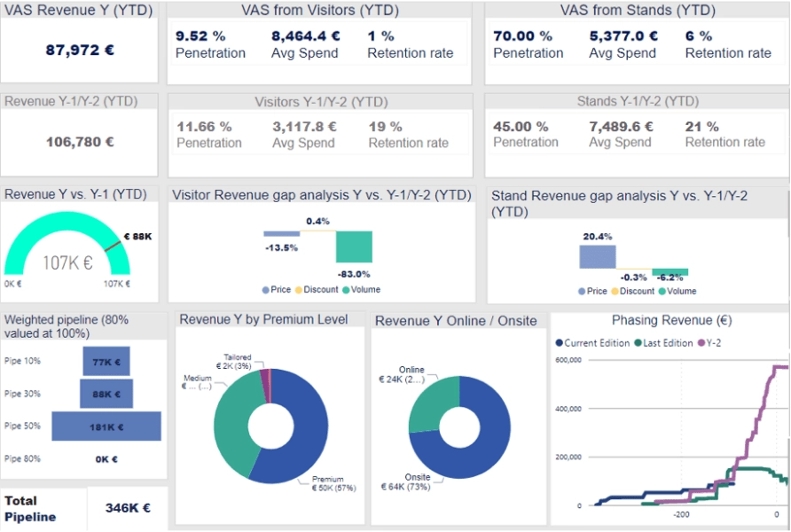Screen dimensions: 791x532
Task: Select the VAS from Visitors (YTD) header
Action: (321, 10)
